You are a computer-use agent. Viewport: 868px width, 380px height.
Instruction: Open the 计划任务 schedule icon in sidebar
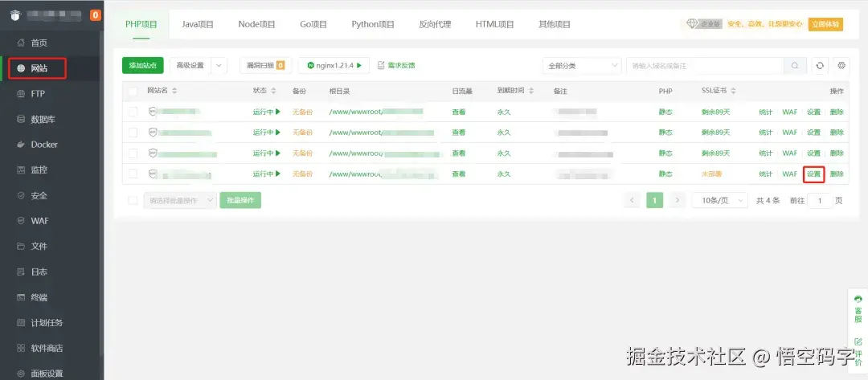(21, 323)
